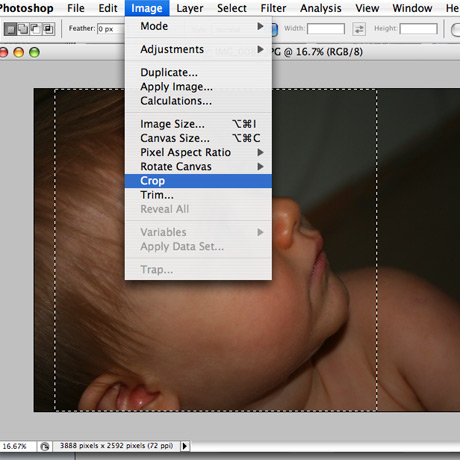Click the Width input field

[326, 29]
